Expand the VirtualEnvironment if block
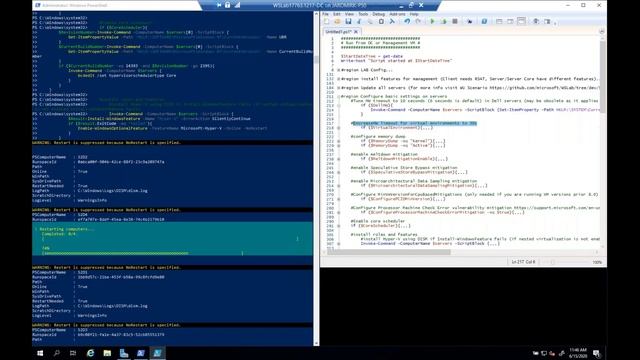Viewport: 640px width, 360px height. click(338, 128)
